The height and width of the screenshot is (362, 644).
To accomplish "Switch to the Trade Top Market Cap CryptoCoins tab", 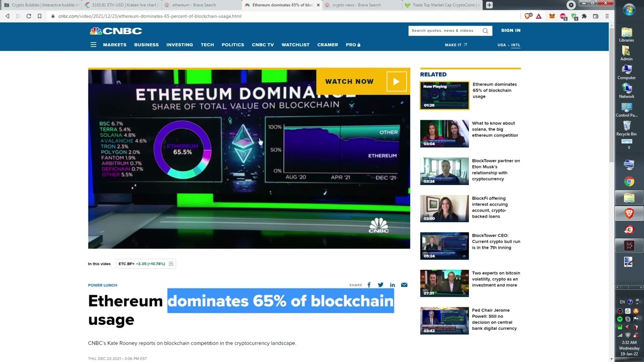I will (442, 5).
